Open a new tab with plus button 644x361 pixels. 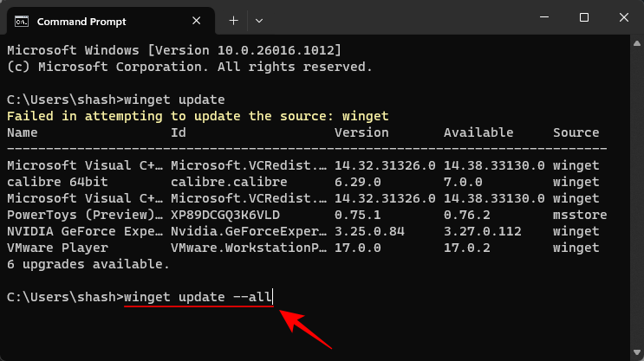coord(233,19)
